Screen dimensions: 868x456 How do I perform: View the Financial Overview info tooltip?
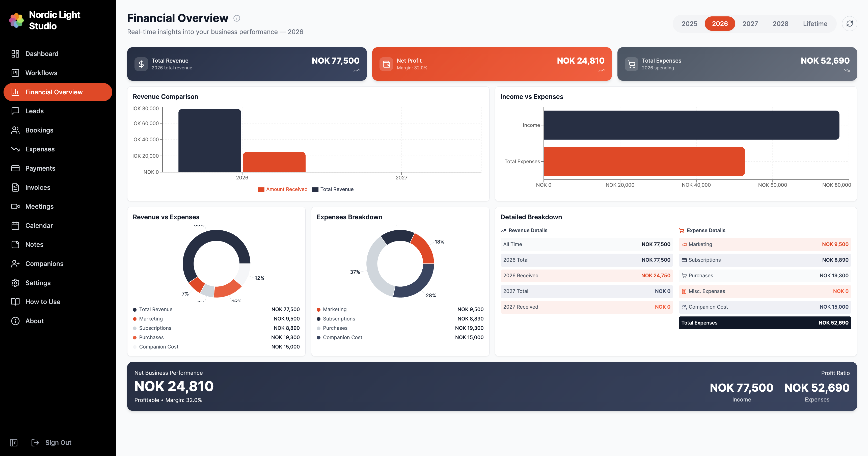pos(236,18)
